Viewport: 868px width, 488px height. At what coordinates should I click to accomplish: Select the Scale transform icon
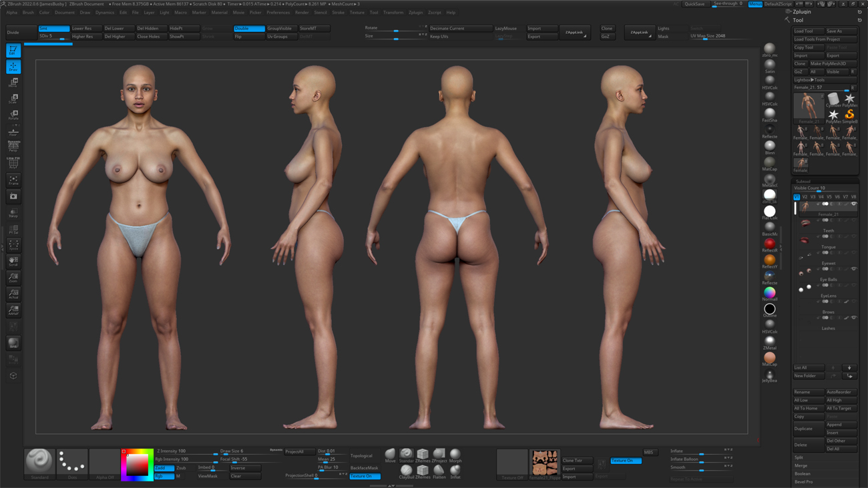click(13, 99)
